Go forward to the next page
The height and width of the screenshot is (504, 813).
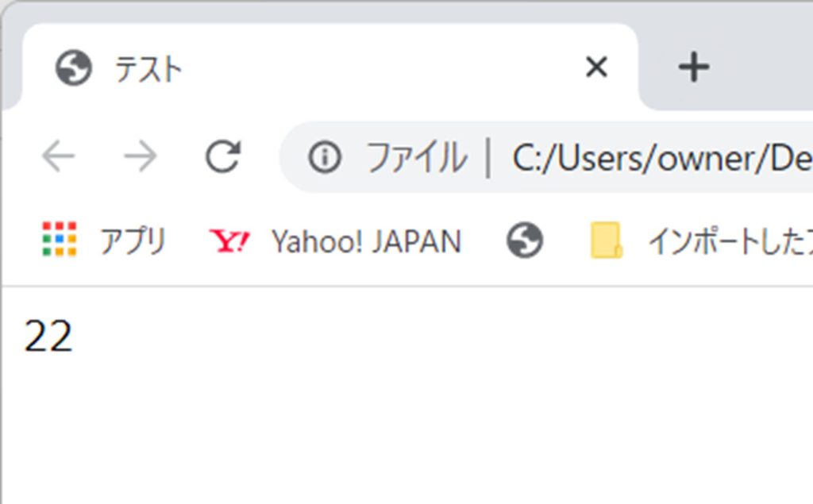(141, 157)
